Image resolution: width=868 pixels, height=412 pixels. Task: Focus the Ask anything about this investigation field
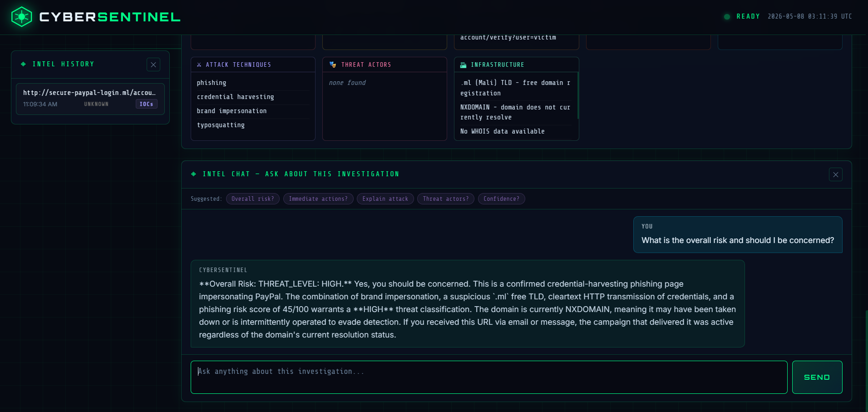[x=489, y=377]
